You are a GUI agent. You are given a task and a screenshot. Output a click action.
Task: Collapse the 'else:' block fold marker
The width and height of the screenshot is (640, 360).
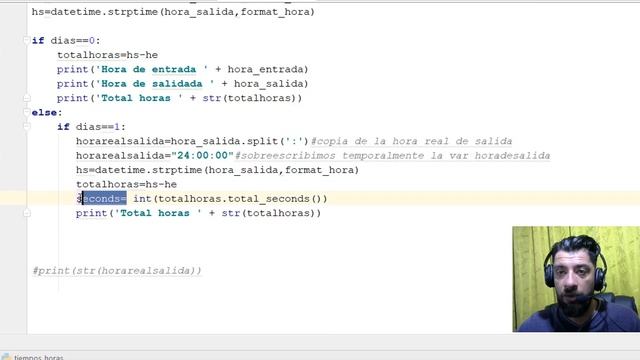tap(27, 112)
